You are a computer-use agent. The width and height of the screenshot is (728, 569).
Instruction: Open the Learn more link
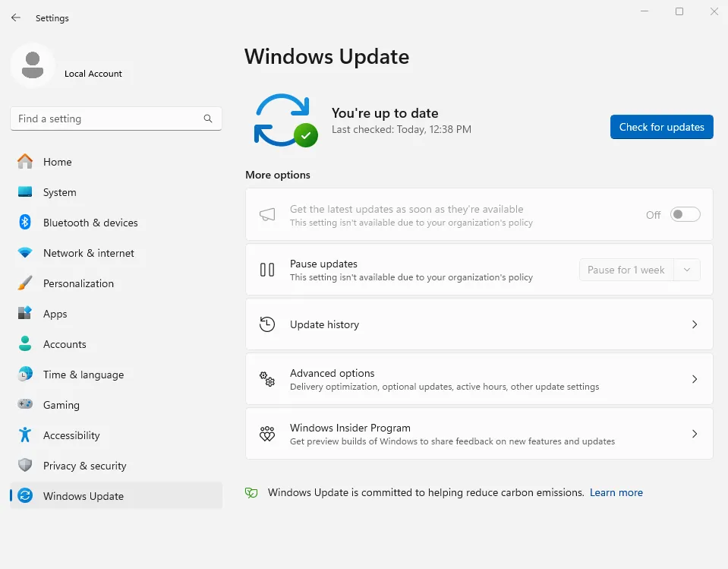[x=616, y=492]
